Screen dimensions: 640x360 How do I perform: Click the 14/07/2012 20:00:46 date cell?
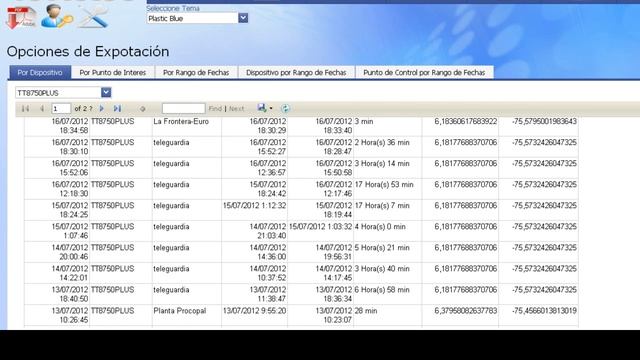[x=57, y=252]
